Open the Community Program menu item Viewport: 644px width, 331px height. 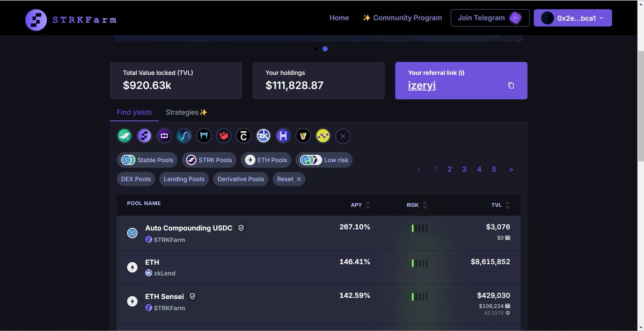point(402,18)
